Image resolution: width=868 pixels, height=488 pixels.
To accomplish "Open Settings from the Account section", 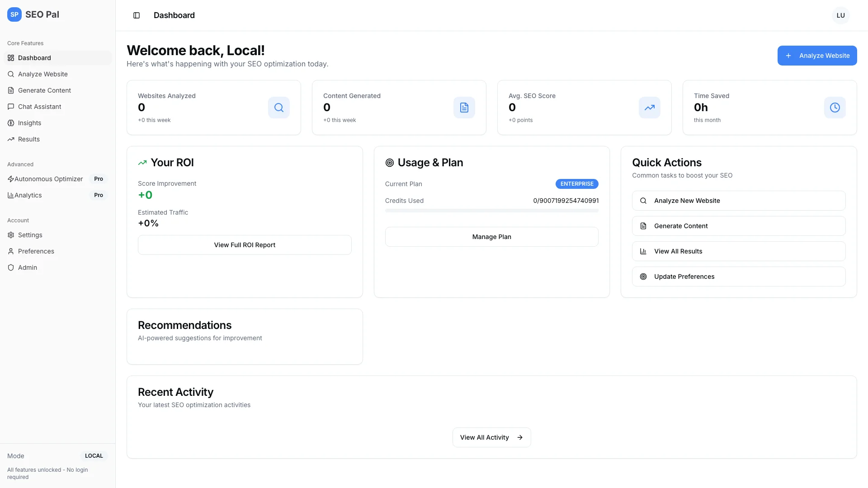I will coord(31,235).
